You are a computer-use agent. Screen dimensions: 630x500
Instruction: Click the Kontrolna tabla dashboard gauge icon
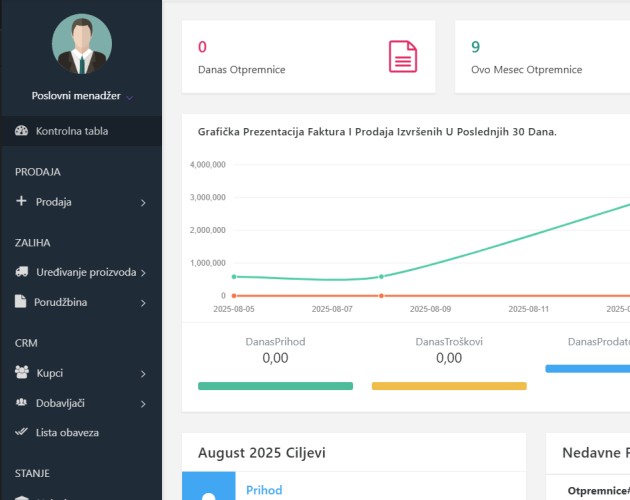(x=21, y=131)
